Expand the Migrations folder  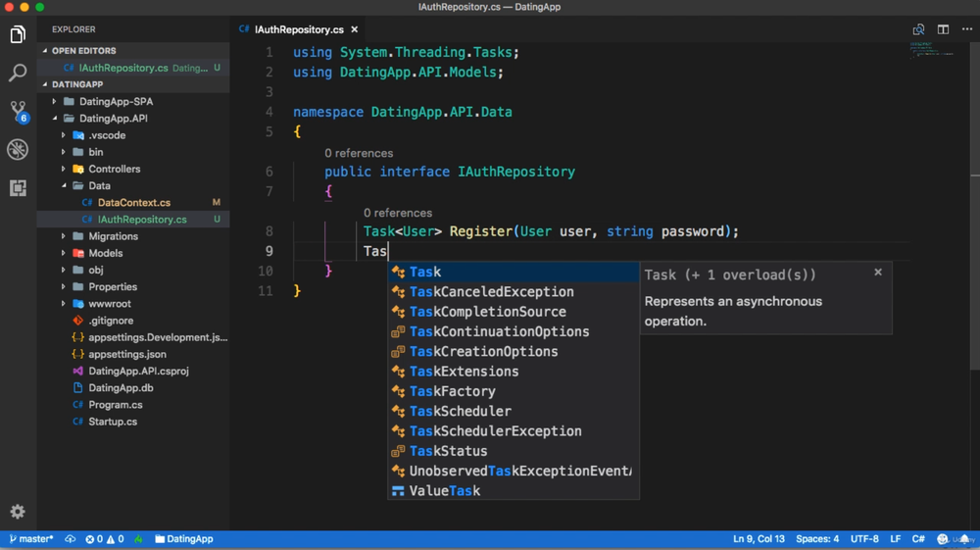coord(133,236)
